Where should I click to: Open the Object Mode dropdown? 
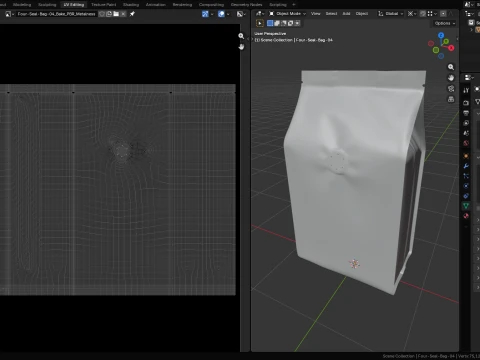coord(287,14)
